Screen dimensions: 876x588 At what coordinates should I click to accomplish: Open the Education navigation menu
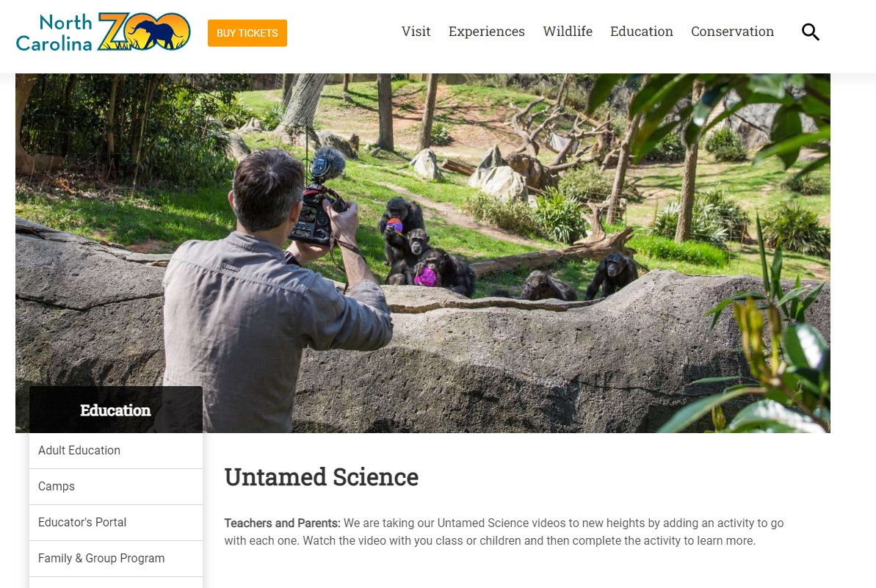click(641, 32)
